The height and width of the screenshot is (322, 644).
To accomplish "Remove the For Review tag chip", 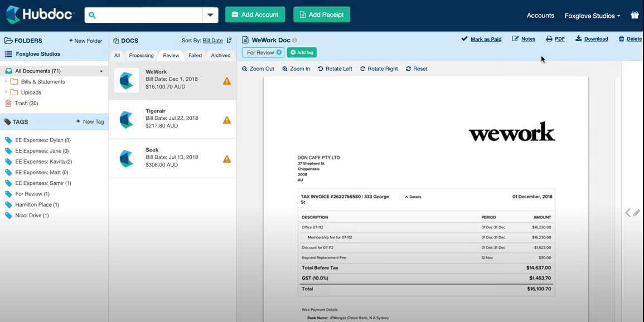I will (279, 52).
